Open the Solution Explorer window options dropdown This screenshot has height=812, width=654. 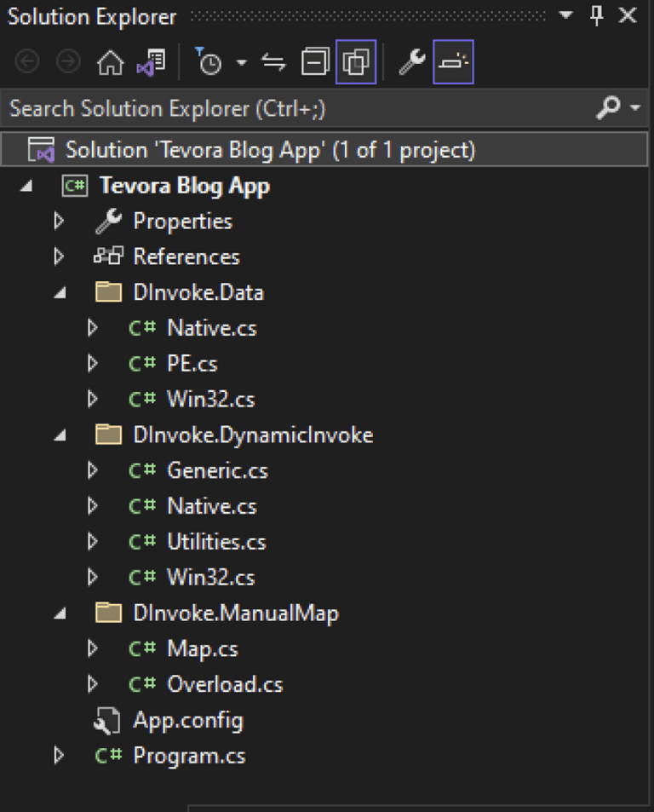(564, 15)
